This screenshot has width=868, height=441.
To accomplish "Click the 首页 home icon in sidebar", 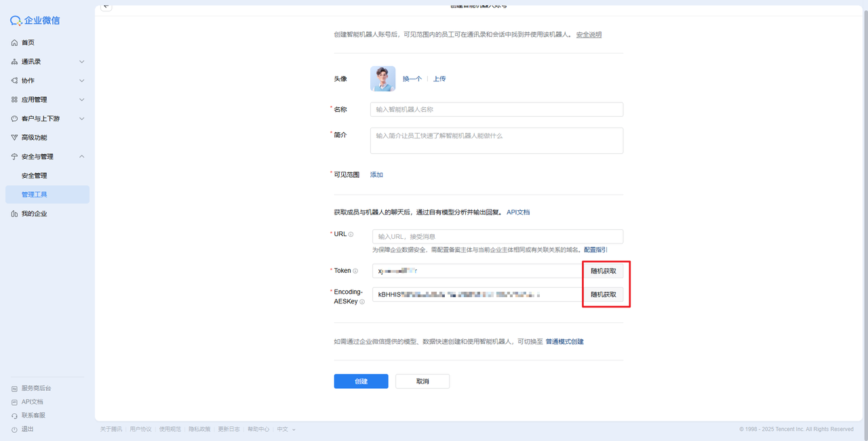I will coord(15,43).
